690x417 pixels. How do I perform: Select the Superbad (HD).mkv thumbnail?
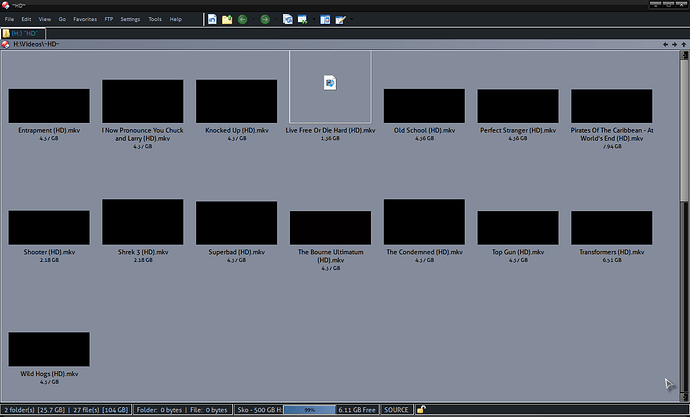[236, 223]
